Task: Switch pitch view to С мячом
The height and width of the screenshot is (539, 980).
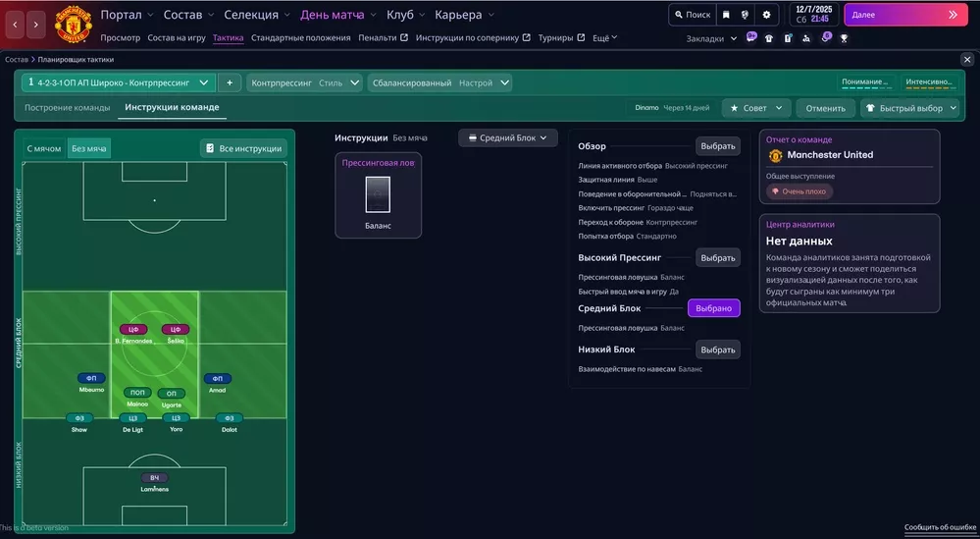Action: coord(44,148)
